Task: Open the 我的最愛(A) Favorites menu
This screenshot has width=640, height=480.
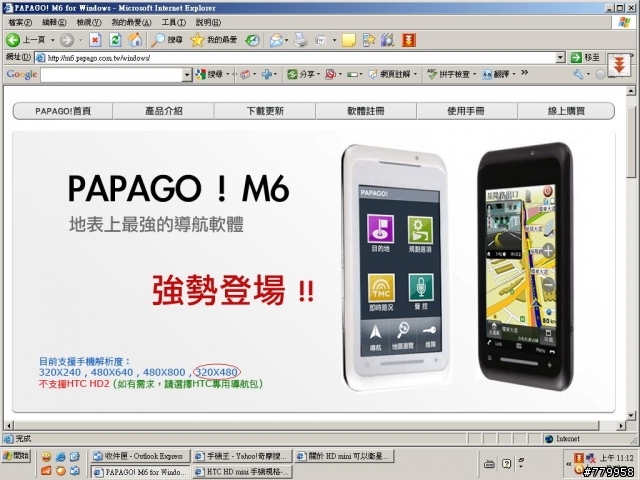Action: pyautogui.click(x=131, y=22)
